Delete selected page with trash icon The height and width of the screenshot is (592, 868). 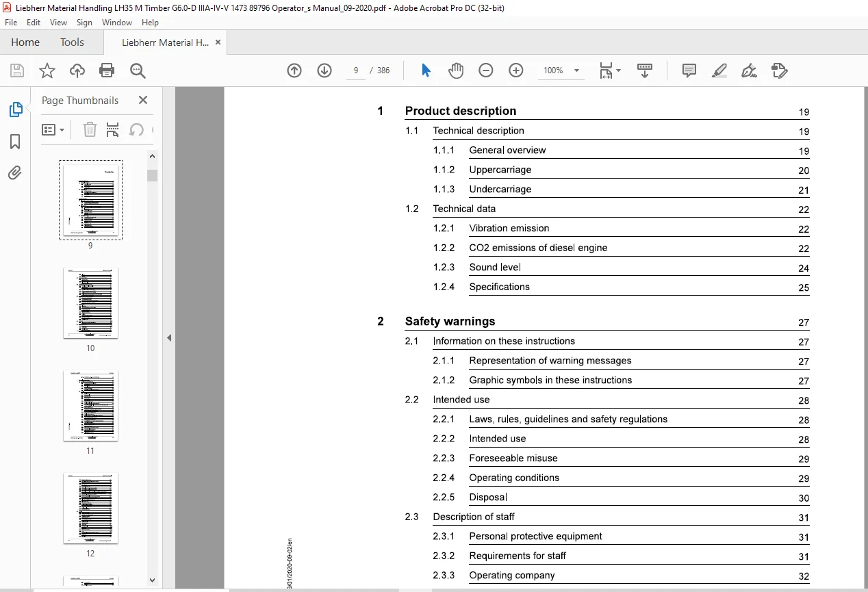point(90,129)
